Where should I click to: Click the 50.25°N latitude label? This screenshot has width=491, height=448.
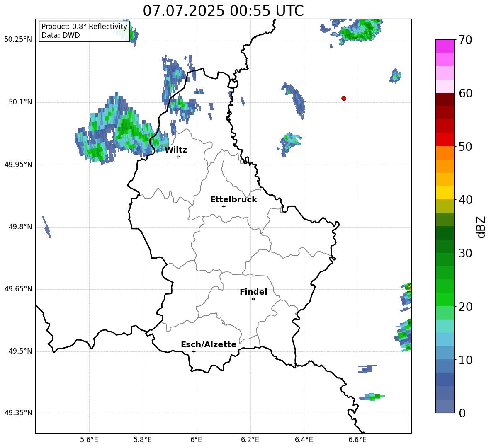(18, 40)
